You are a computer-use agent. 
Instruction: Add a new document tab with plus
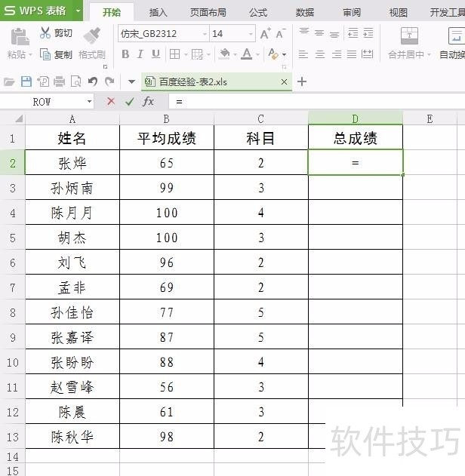click(302, 81)
